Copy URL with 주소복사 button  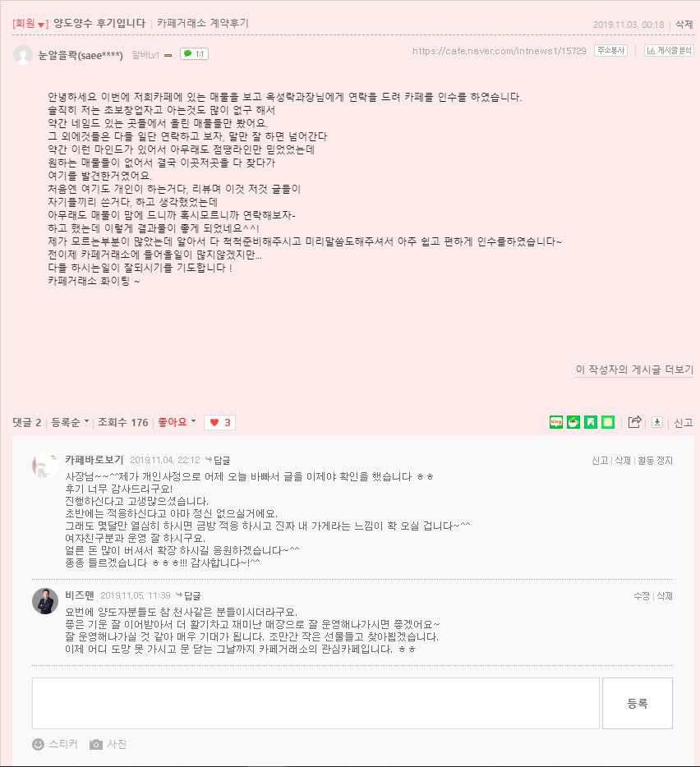coord(611,50)
